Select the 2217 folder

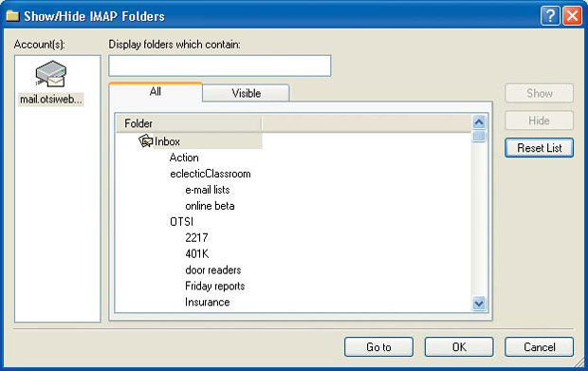(x=196, y=238)
